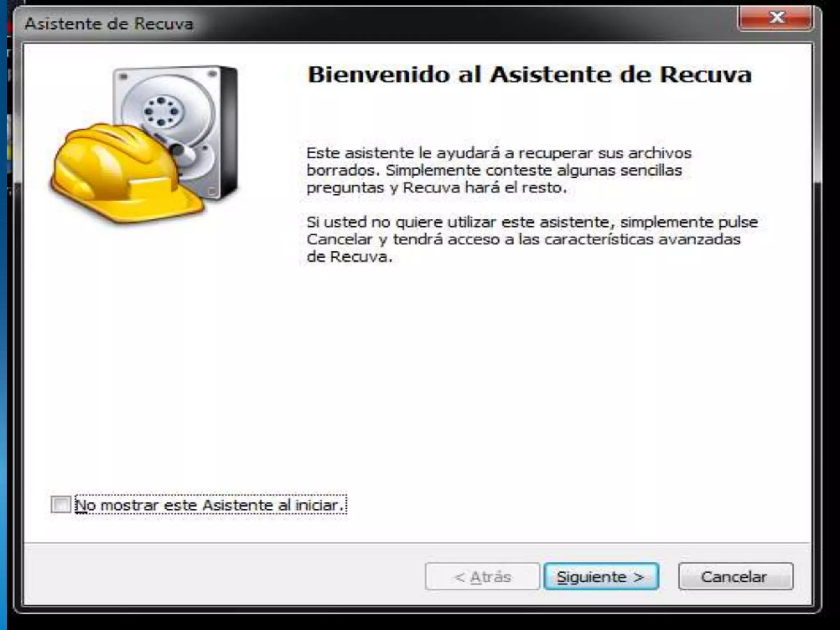This screenshot has width=840, height=630.
Task: Click the hard drive platter spindle graphic
Action: pyautogui.click(x=162, y=111)
